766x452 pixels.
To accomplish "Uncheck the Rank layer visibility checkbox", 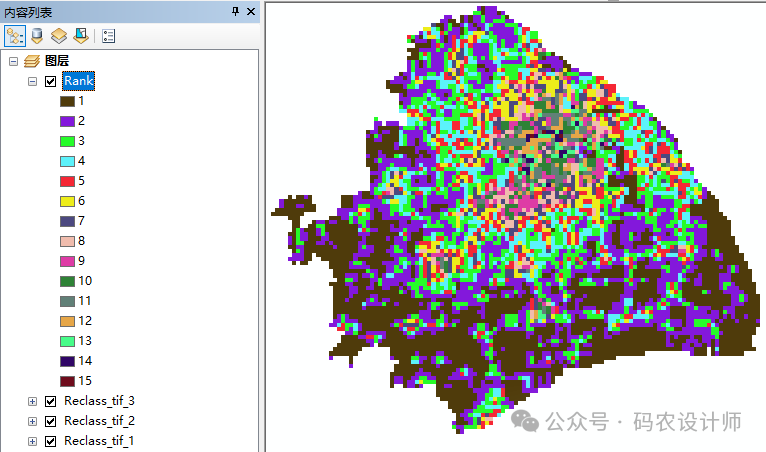I will [50, 81].
